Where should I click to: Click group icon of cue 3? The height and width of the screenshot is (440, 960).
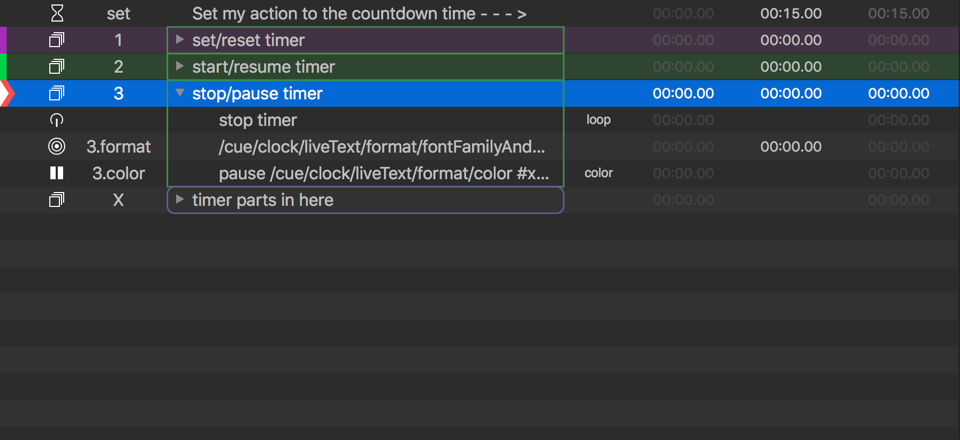(57, 94)
